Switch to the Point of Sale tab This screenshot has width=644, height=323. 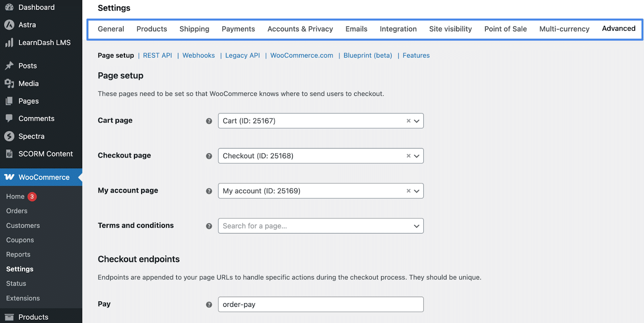(506, 29)
